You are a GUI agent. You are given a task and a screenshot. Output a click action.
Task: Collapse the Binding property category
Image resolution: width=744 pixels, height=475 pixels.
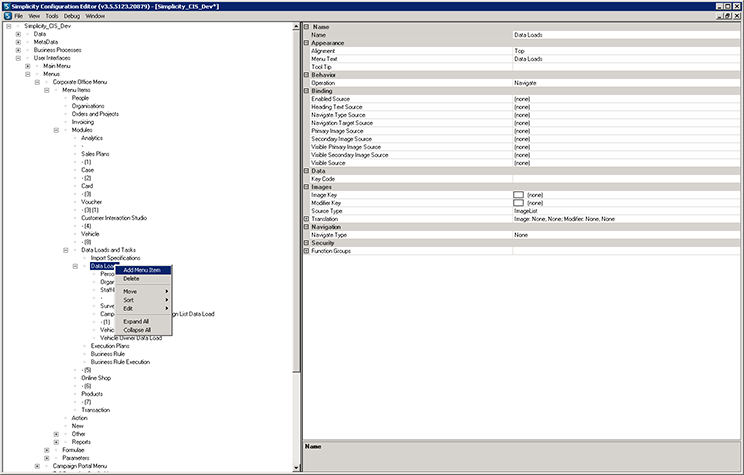coord(307,91)
